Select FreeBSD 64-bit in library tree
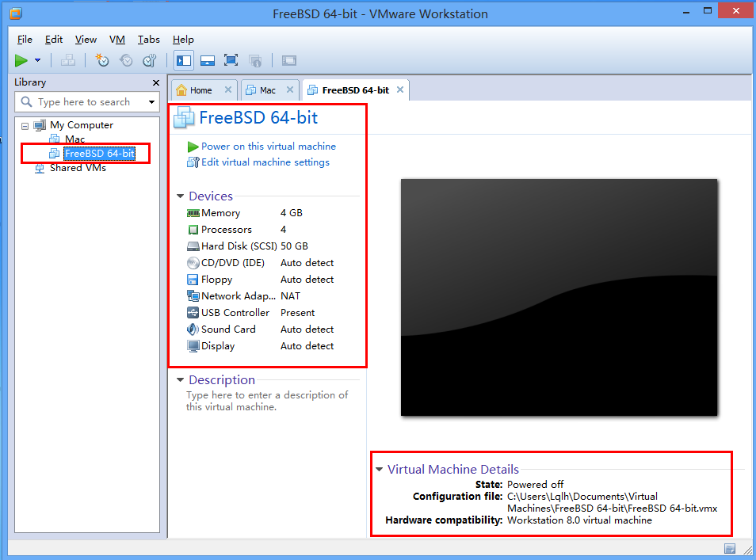This screenshot has height=560, width=756. (99, 153)
